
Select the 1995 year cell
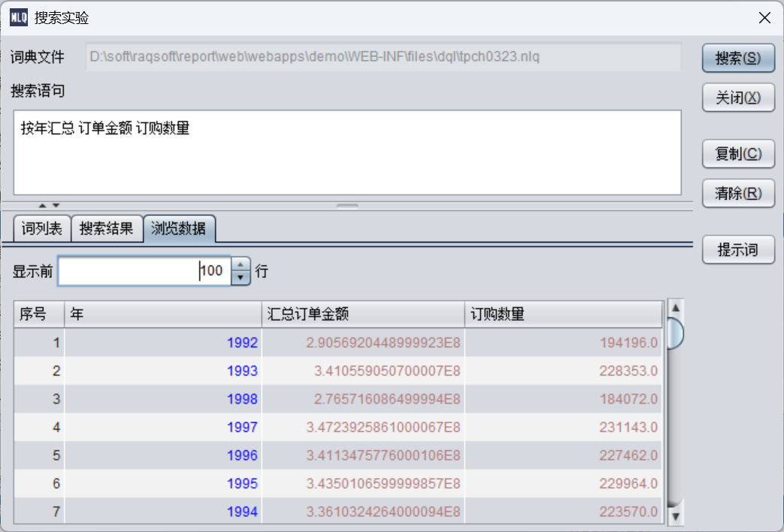coord(163,483)
